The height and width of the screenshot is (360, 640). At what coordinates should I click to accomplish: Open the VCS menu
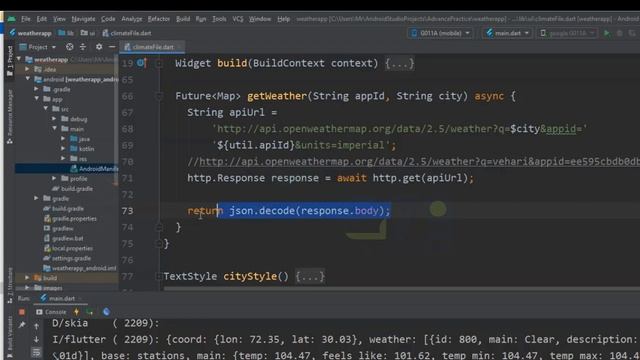[238, 19]
